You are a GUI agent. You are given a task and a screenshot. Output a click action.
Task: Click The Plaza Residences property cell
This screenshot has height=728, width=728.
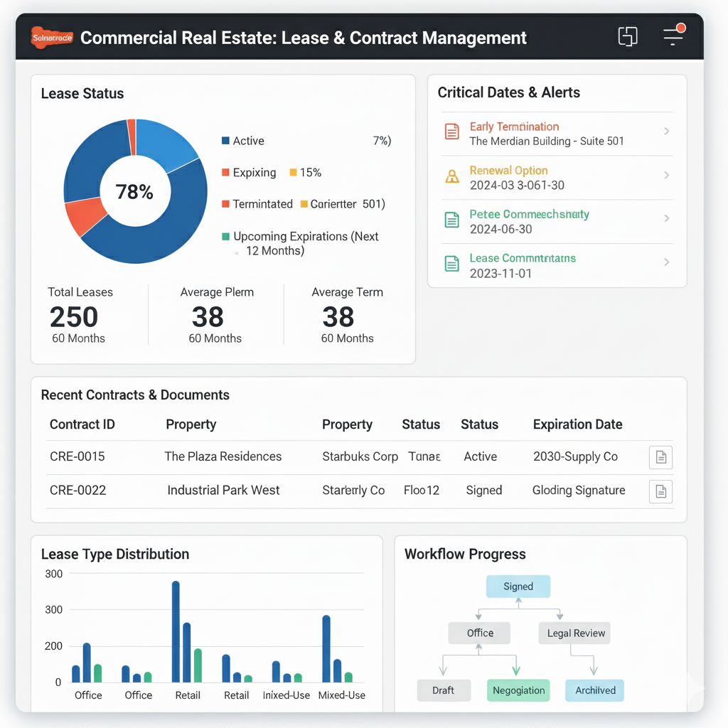pos(223,456)
